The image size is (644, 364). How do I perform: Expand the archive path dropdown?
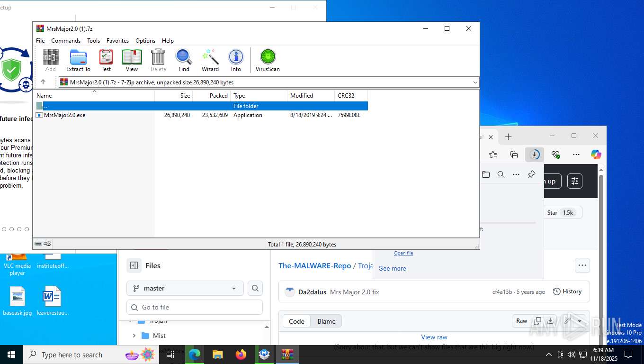coord(475,82)
